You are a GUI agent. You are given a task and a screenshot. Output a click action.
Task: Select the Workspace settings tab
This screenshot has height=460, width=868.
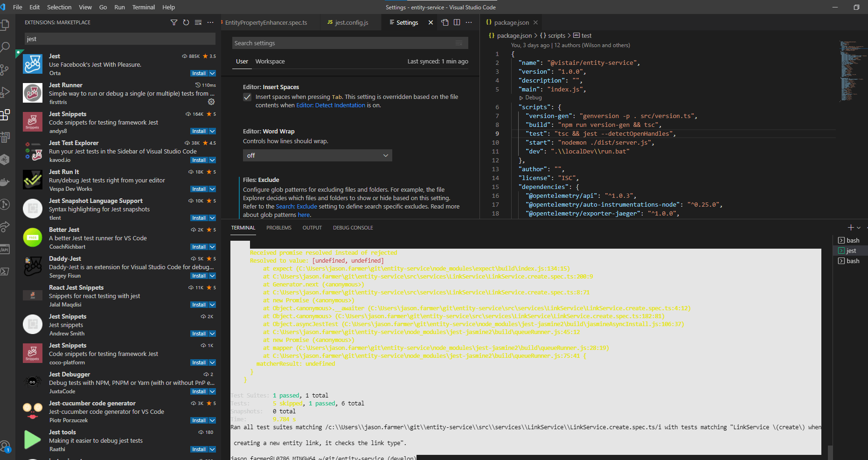click(270, 61)
